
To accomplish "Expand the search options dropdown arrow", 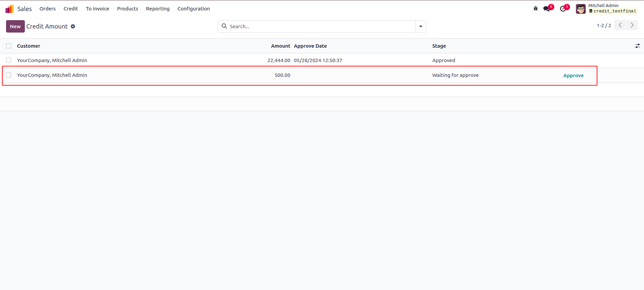I will tap(421, 27).
